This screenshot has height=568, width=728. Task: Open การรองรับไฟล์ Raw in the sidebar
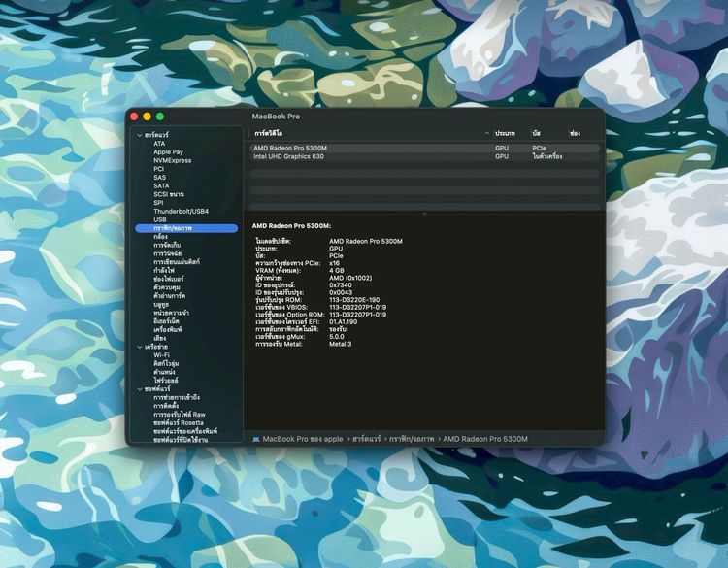pos(180,415)
